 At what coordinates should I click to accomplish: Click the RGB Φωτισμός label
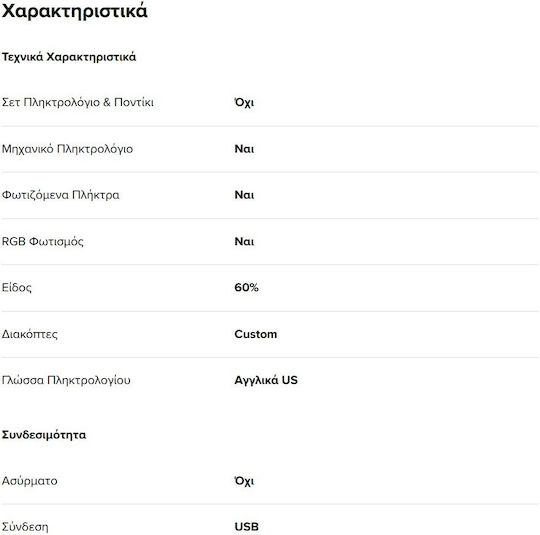point(43,241)
